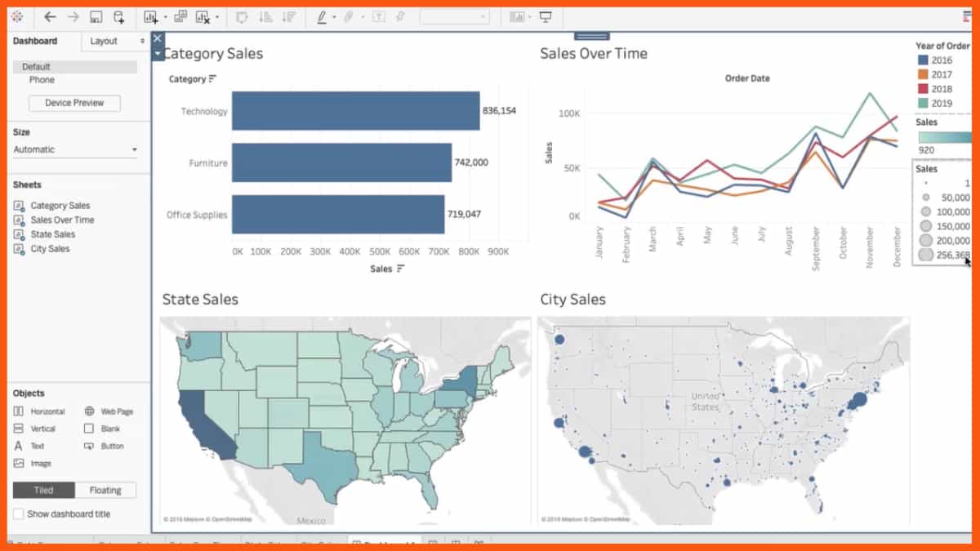Open the Size Automatic dropdown
980x551 pixels.
click(75, 149)
